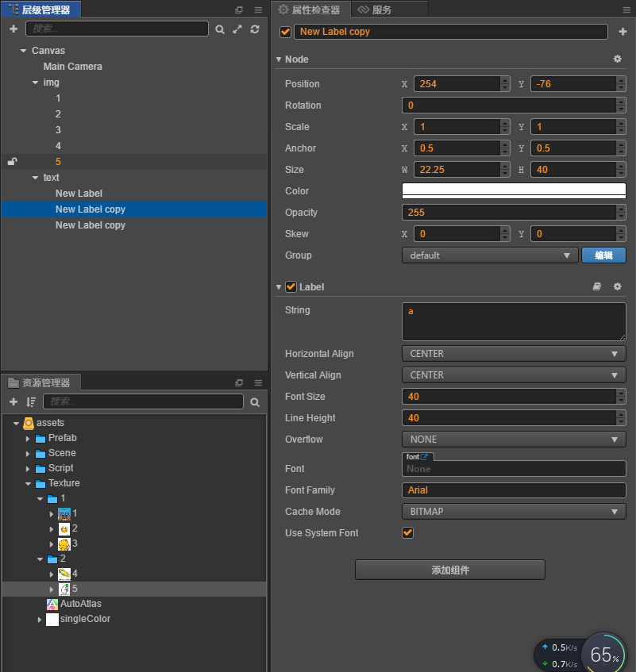Toggle the node active checkbox
The height and width of the screenshot is (672, 636).
point(285,32)
